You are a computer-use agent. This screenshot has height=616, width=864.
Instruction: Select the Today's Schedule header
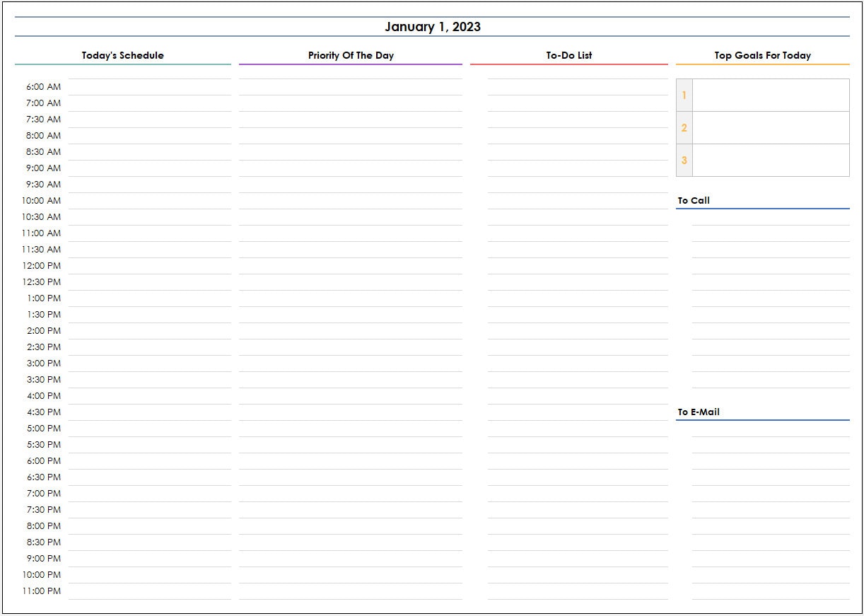point(122,55)
